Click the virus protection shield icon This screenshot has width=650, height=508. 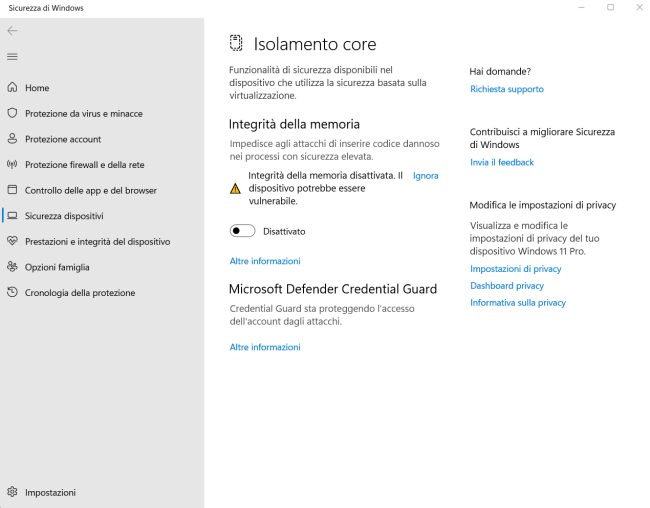click(x=12, y=113)
